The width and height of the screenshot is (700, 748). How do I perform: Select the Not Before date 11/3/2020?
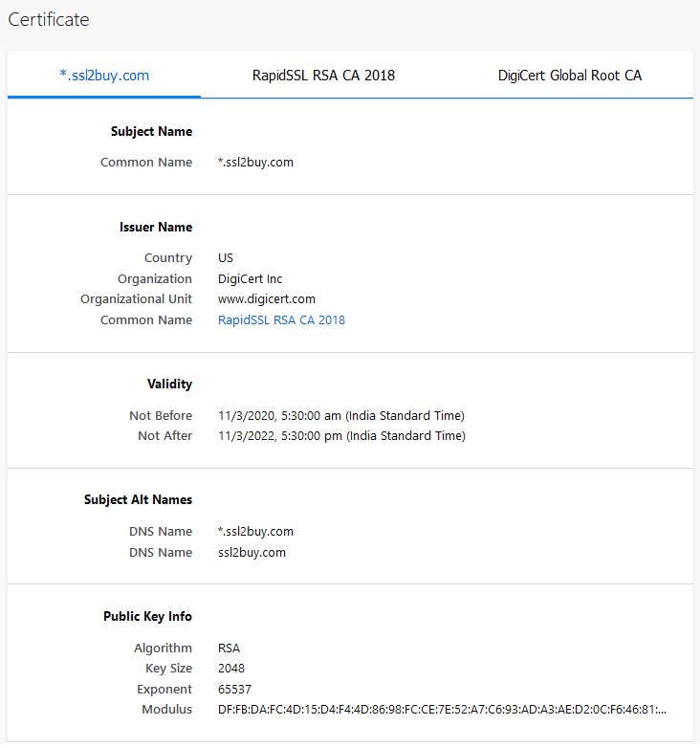[341, 416]
